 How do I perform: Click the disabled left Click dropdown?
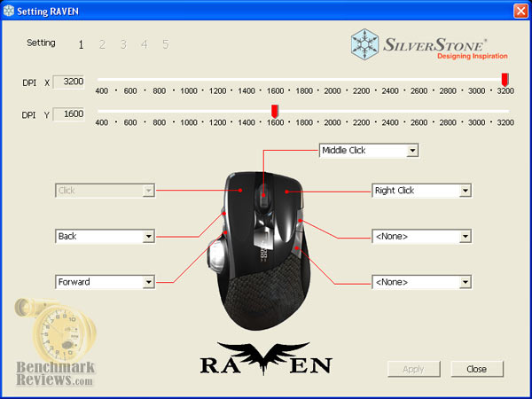coord(105,191)
